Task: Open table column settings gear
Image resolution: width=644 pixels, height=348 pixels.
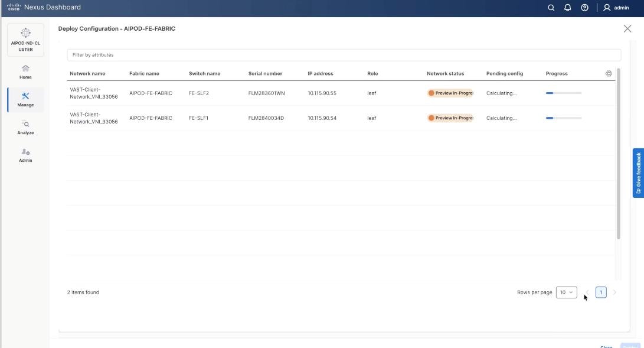Action: pos(609,73)
